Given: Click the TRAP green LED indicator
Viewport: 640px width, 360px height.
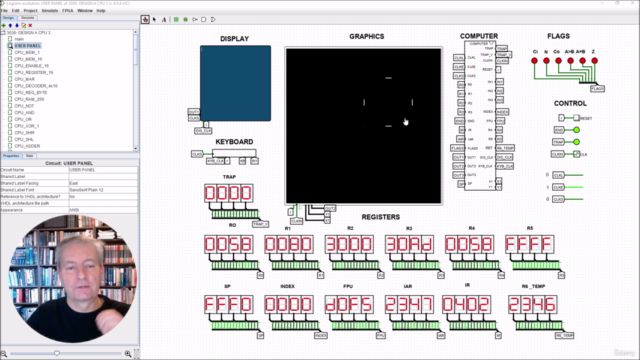Looking at the screenshot, I should pos(576,142).
